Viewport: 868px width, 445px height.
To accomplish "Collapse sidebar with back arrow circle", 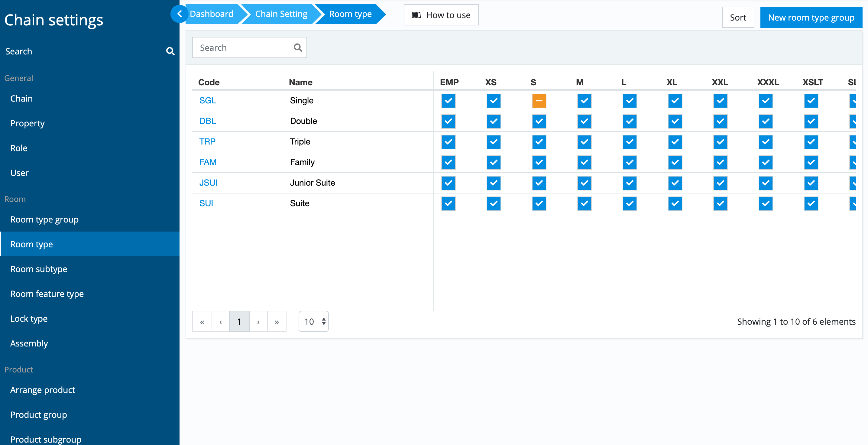I will tap(180, 14).
